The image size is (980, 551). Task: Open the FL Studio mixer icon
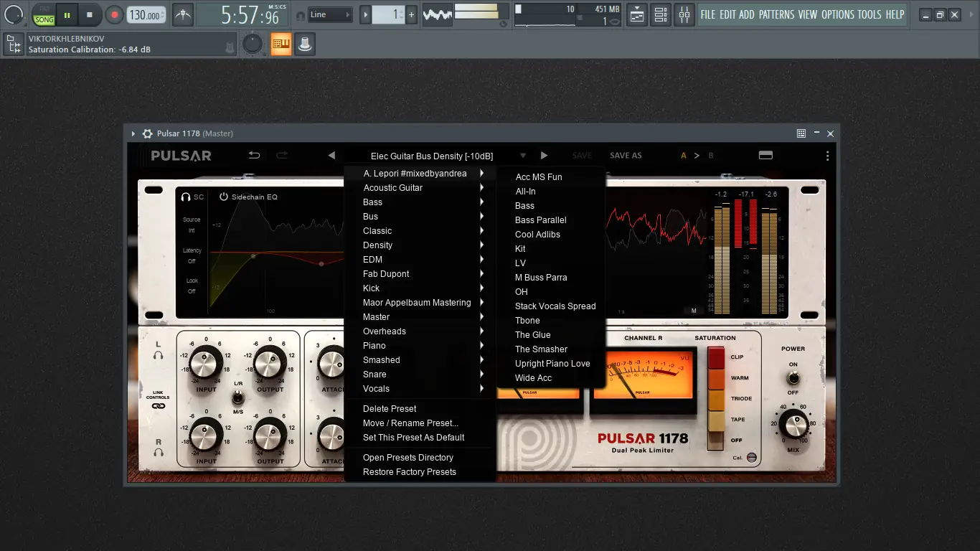(x=684, y=14)
